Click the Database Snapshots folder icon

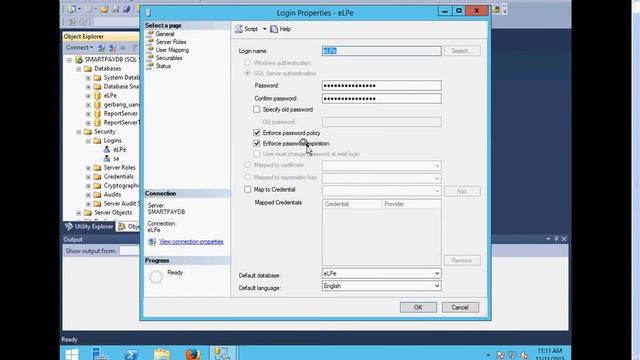[x=97, y=87]
